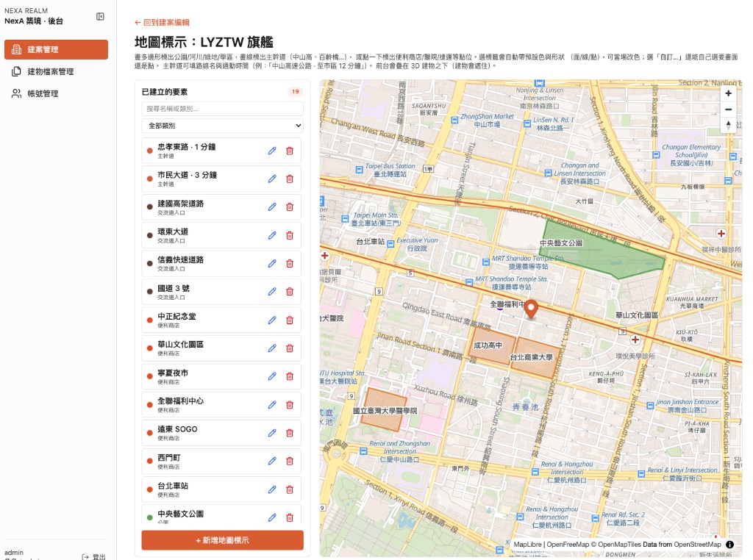The image size is (753, 560).
Task: Zoom out on the map
Action: click(728, 110)
